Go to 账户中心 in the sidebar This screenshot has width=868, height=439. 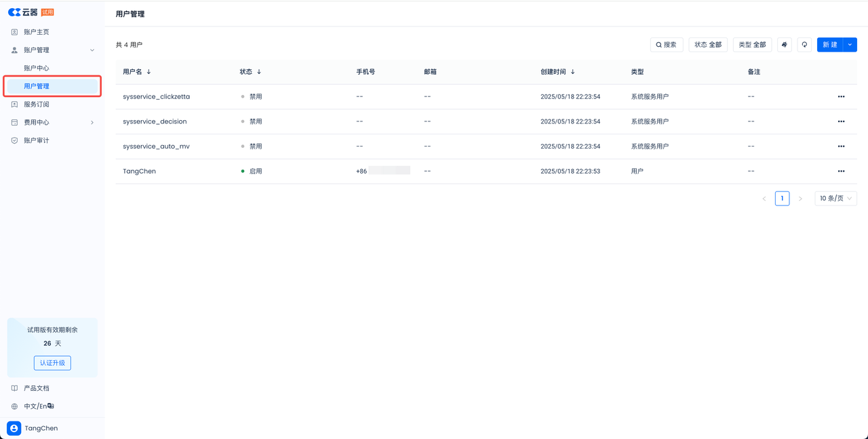tap(37, 69)
